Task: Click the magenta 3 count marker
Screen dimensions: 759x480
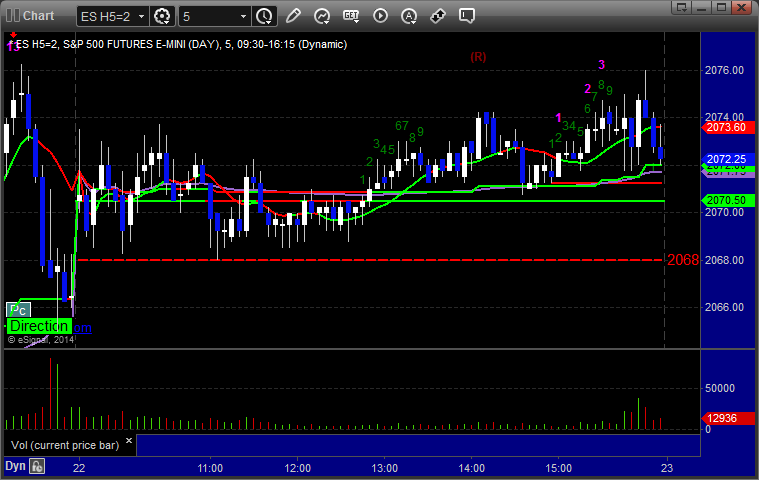Action: pyautogui.click(x=601, y=64)
